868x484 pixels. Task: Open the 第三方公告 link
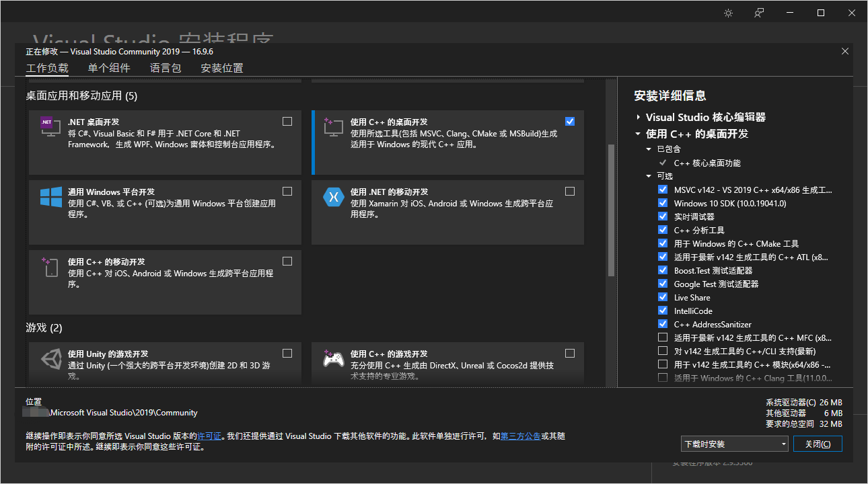520,436
